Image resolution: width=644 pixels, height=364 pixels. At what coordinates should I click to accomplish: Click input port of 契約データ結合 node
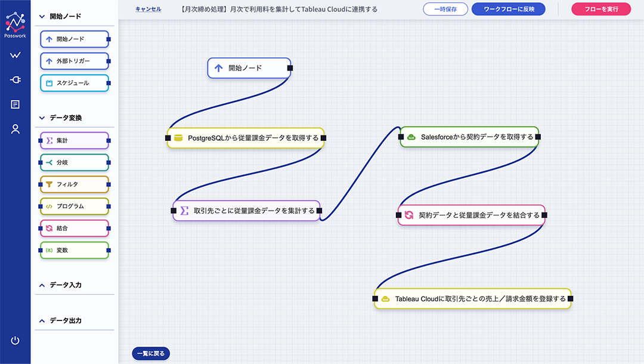(399, 215)
